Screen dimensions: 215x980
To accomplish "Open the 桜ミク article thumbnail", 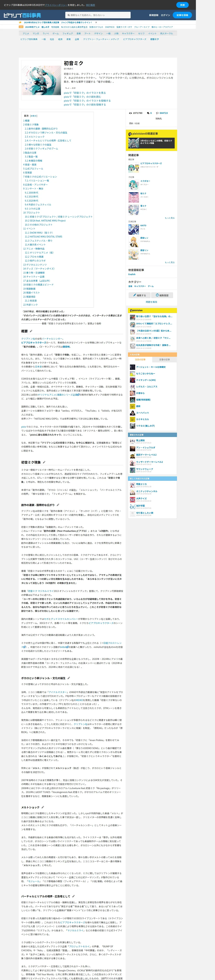I will [x=133, y=197].
